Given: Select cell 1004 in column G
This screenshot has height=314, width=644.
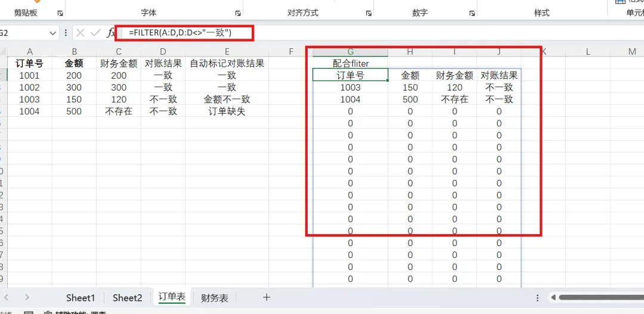Looking at the screenshot, I should (351, 100).
